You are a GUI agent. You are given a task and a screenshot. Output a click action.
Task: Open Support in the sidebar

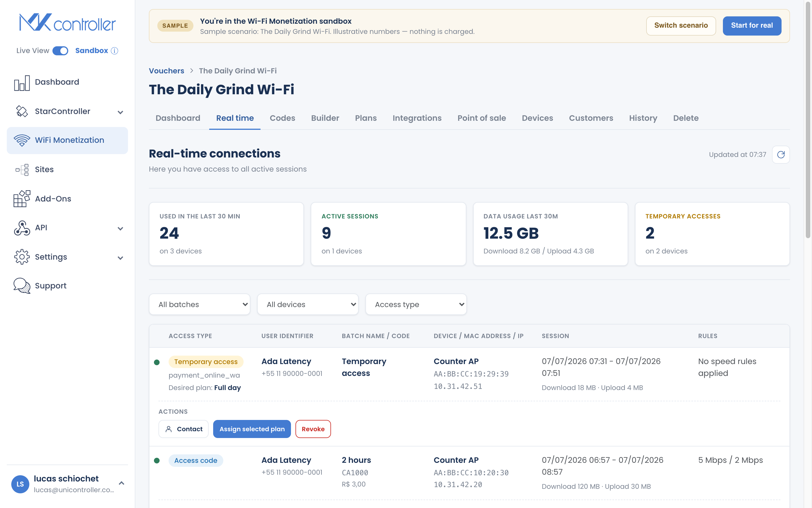(67, 286)
